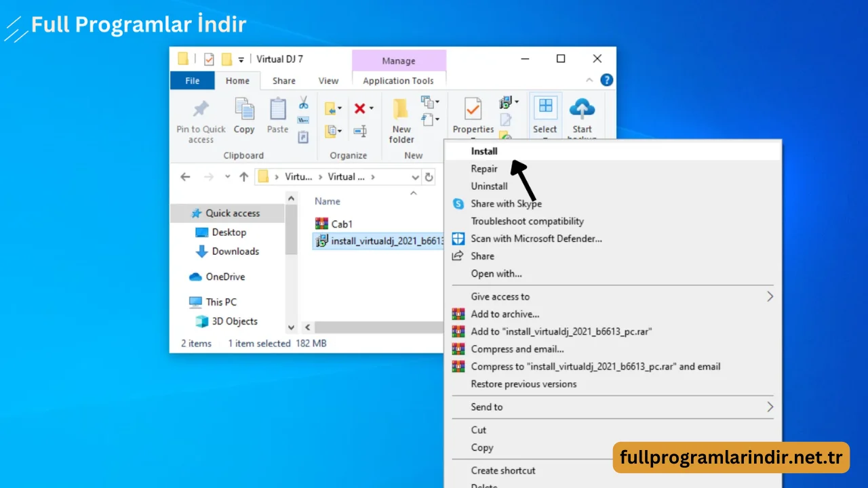
Task: Expand the address bar history dropdown
Action: [416, 177]
